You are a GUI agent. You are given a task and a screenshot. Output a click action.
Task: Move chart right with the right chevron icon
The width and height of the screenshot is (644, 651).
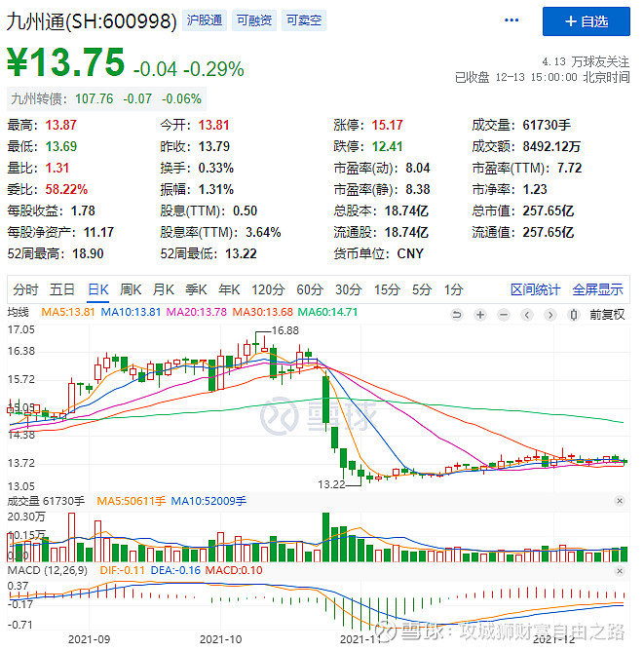[x=550, y=315]
